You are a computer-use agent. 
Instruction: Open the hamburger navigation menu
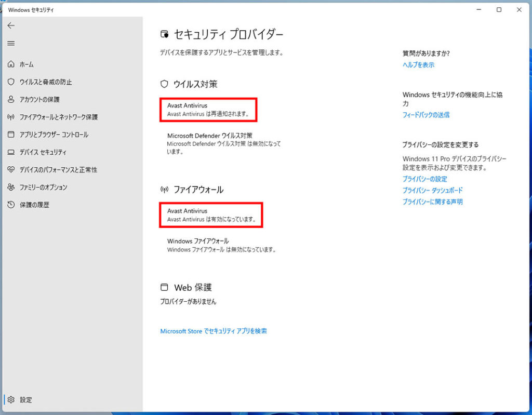point(11,43)
